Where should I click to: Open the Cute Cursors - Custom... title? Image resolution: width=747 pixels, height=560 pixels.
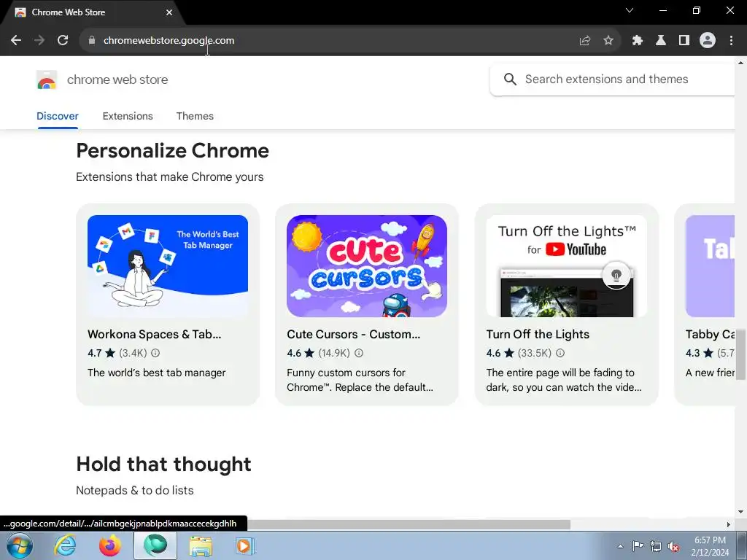click(x=354, y=334)
